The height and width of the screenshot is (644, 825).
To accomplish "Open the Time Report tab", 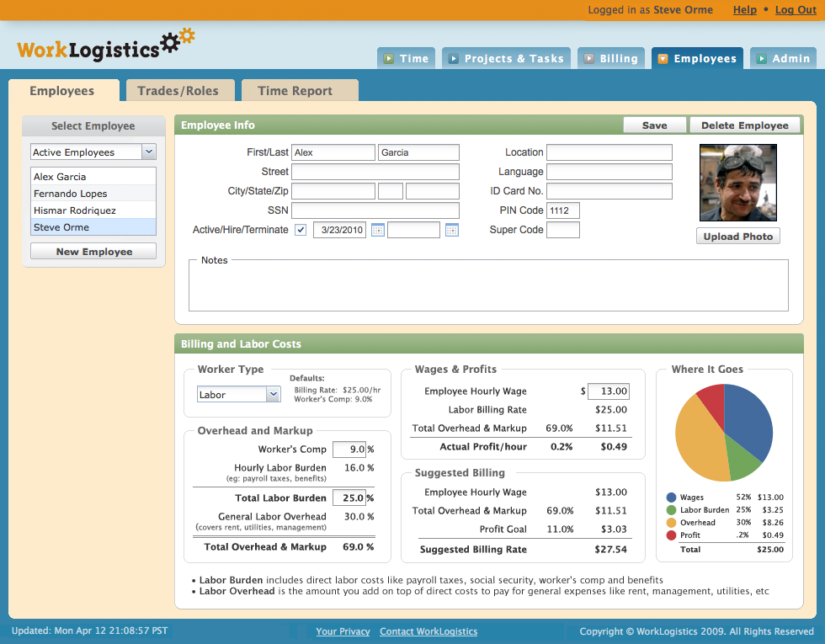I will 300,90.
